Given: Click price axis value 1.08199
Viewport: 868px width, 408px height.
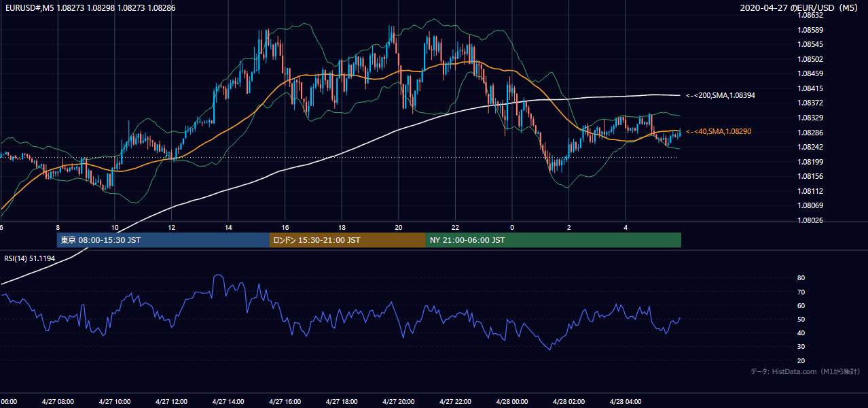Looking at the screenshot, I should (810, 162).
